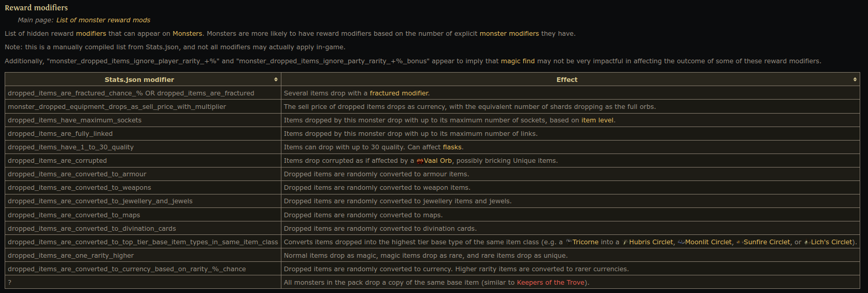868x293 pixels.
Task: Click 'randomly converted to weapon items' text
Action: pyautogui.click(x=377, y=188)
